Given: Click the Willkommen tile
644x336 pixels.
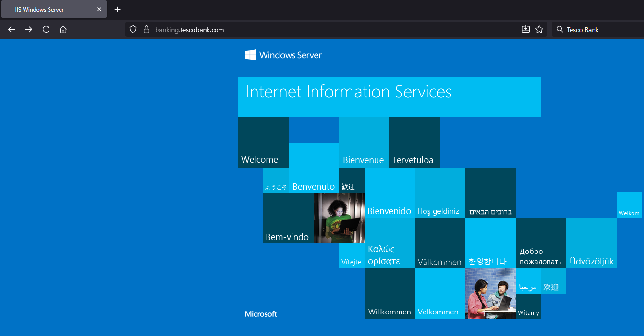Looking at the screenshot, I should pyautogui.click(x=389, y=293).
